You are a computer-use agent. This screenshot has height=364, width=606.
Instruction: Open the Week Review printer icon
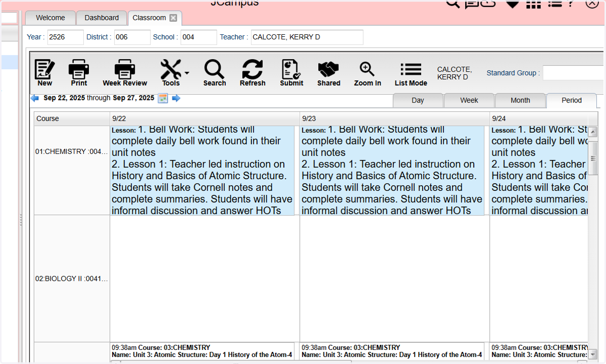tap(125, 73)
